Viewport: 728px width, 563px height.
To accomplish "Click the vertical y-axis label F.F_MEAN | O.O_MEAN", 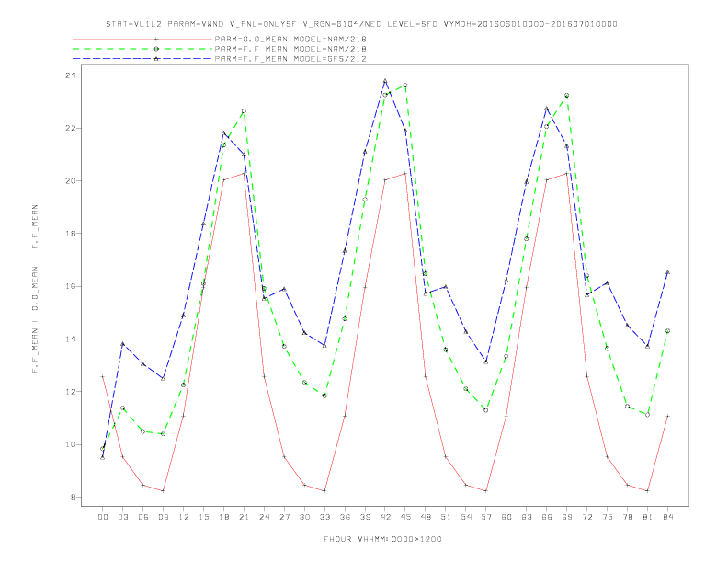I will (x=35, y=289).
